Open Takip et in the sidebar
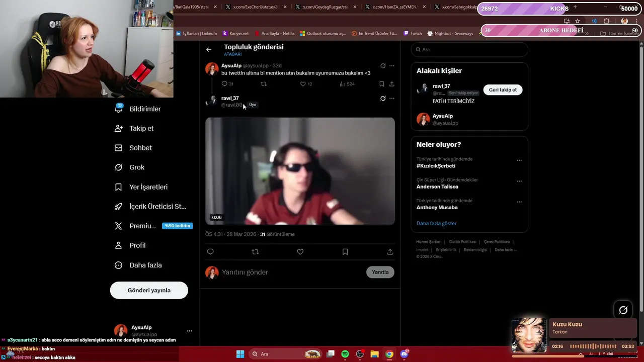 pos(134,128)
